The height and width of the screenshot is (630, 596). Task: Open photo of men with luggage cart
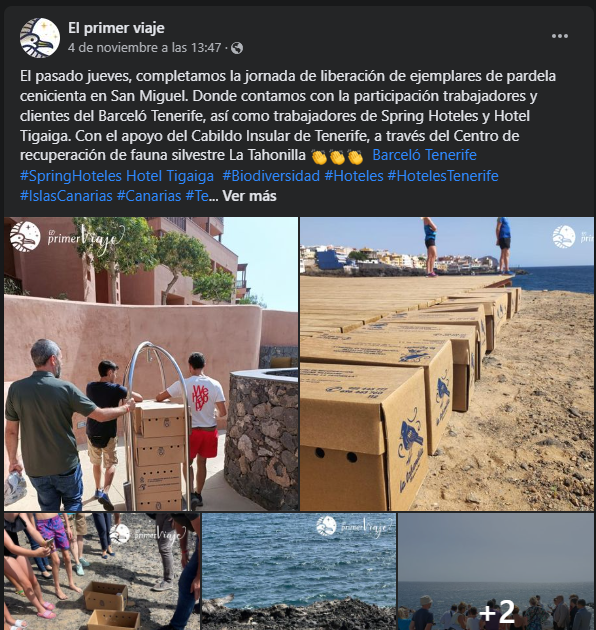pyautogui.click(x=151, y=364)
